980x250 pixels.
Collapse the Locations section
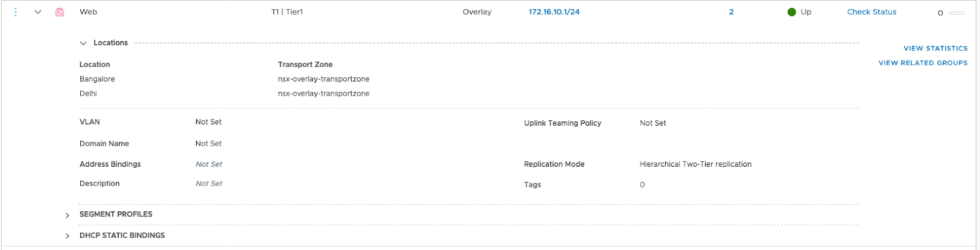[x=83, y=44]
